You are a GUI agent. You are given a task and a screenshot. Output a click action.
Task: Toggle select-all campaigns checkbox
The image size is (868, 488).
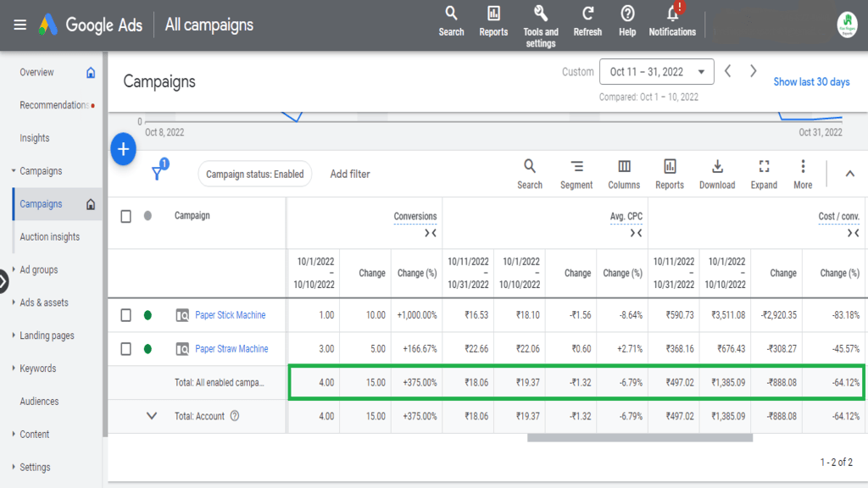pos(125,216)
